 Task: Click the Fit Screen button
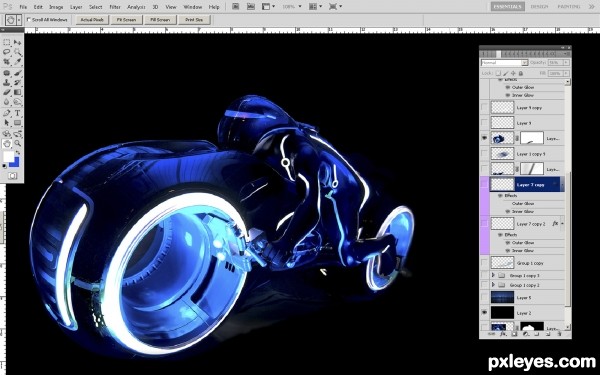coord(127,20)
